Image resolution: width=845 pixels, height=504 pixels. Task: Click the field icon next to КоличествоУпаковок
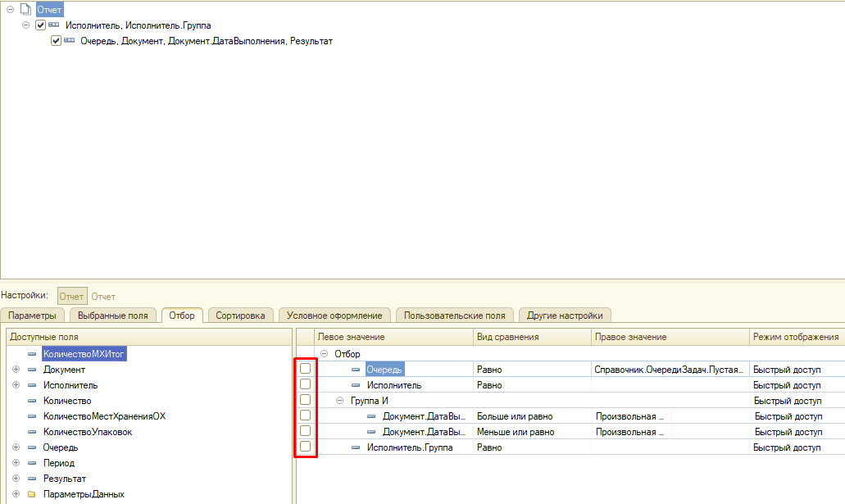tap(32, 432)
